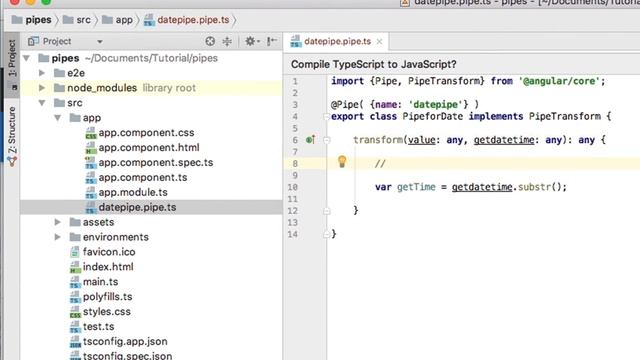Click the styles.css file icon
This screenshot has height=360, width=640.
[x=75, y=312]
